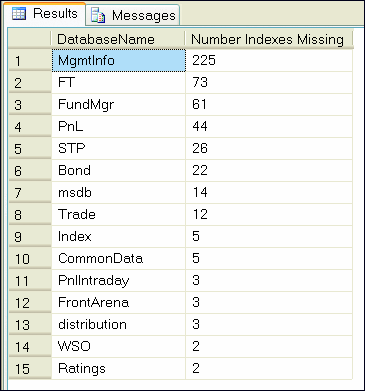Screen dimensions: 365x391
Task: Select the Results tab
Action: (44, 14)
